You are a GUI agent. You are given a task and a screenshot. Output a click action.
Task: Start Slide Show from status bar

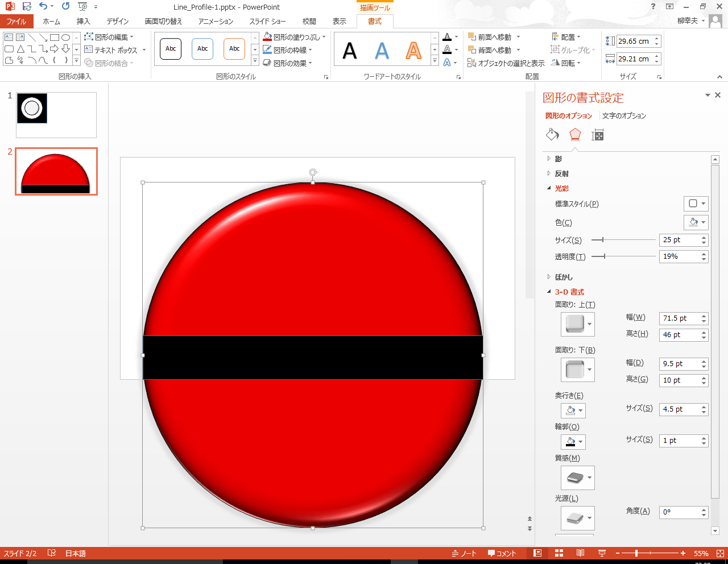[602, 553]
